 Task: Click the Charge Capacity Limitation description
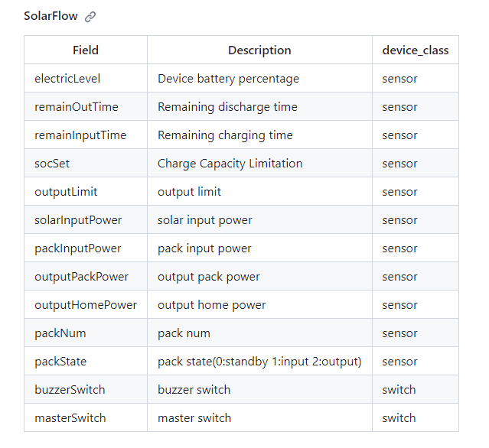point(230,164)
